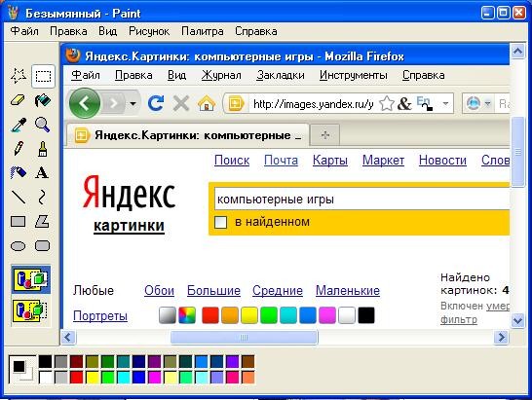Click search engine icon in Firefox search box
The height and width of the screenshot is (400, 532).
point(474,103)
